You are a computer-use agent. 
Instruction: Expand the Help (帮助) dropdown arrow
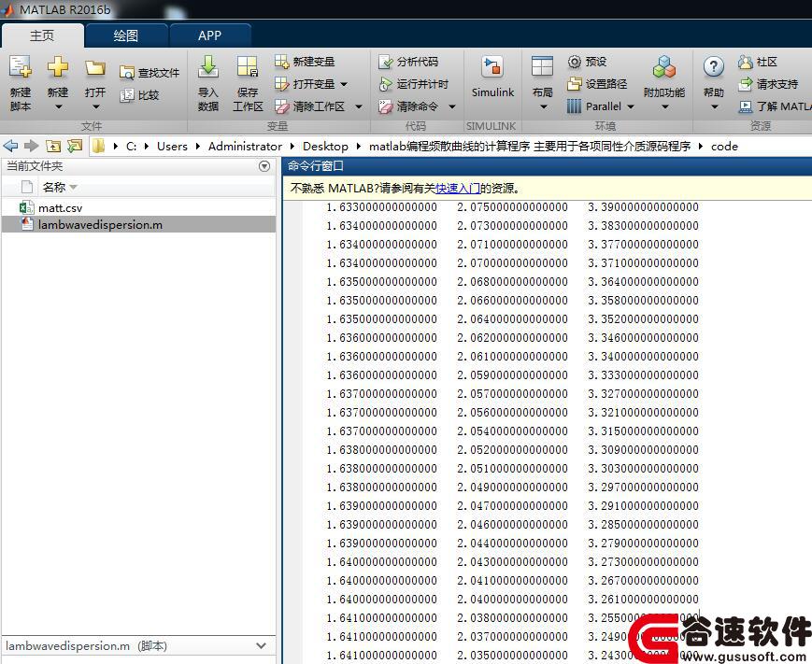715,107
